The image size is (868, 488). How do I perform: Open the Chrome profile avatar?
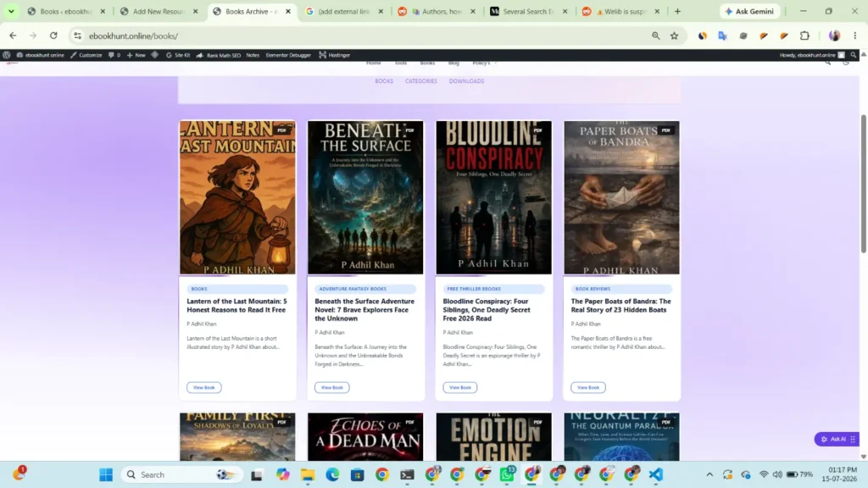tap(834, 36)
